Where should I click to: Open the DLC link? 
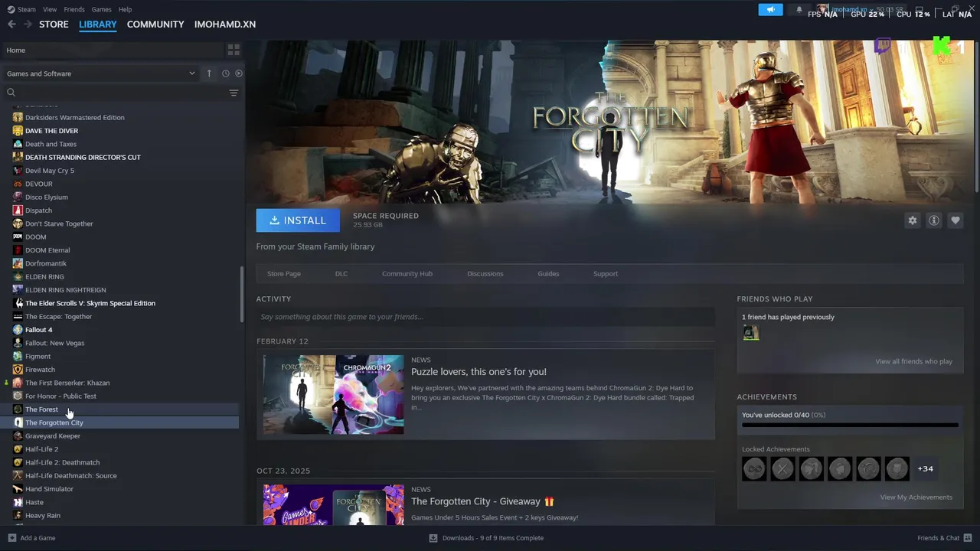341,274
